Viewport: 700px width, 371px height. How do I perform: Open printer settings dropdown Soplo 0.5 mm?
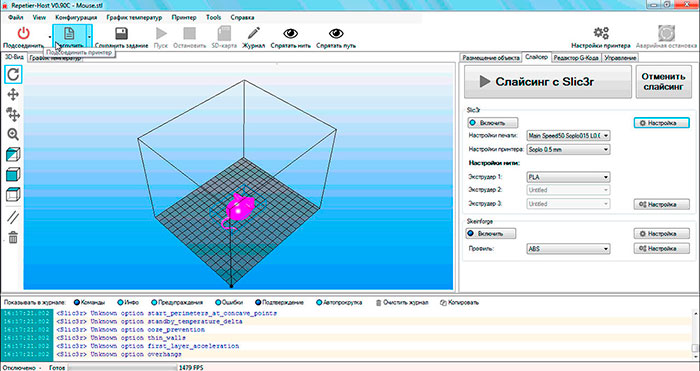point(568,150)
